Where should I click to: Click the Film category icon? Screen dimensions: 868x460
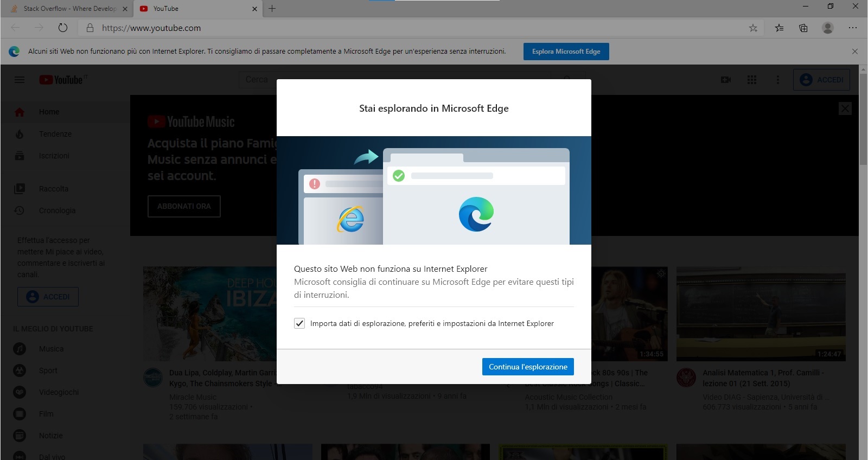click(x=20, y=414)
